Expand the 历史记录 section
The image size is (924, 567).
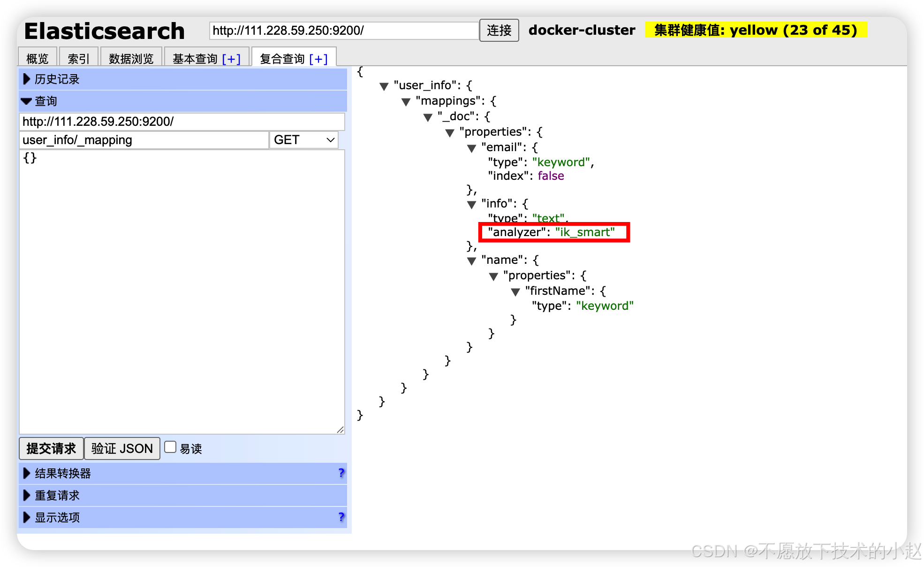[x=56, y=79]
